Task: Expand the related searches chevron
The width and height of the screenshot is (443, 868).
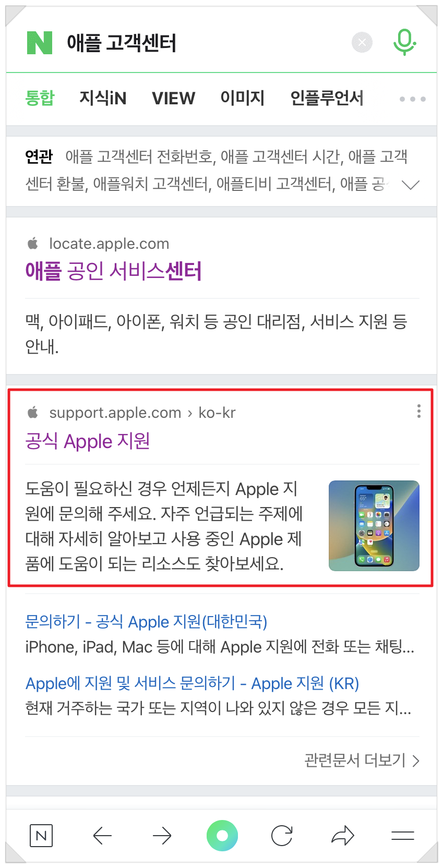Action: click(x=411, y=185)
